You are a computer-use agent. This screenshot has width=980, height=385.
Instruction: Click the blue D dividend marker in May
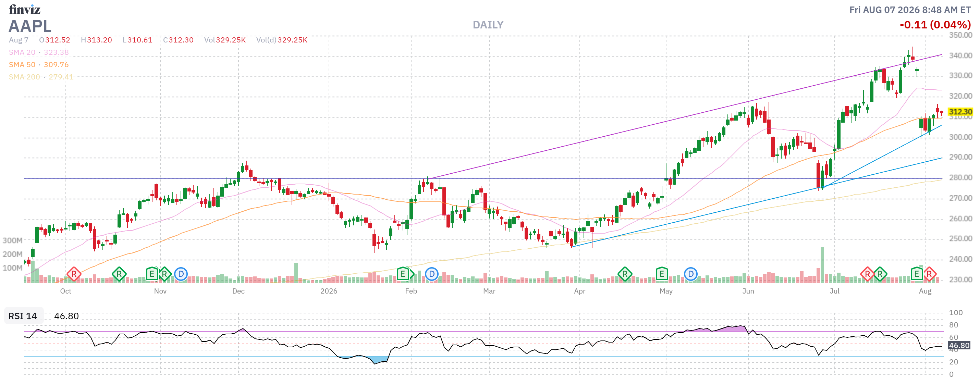pos(690,274)
